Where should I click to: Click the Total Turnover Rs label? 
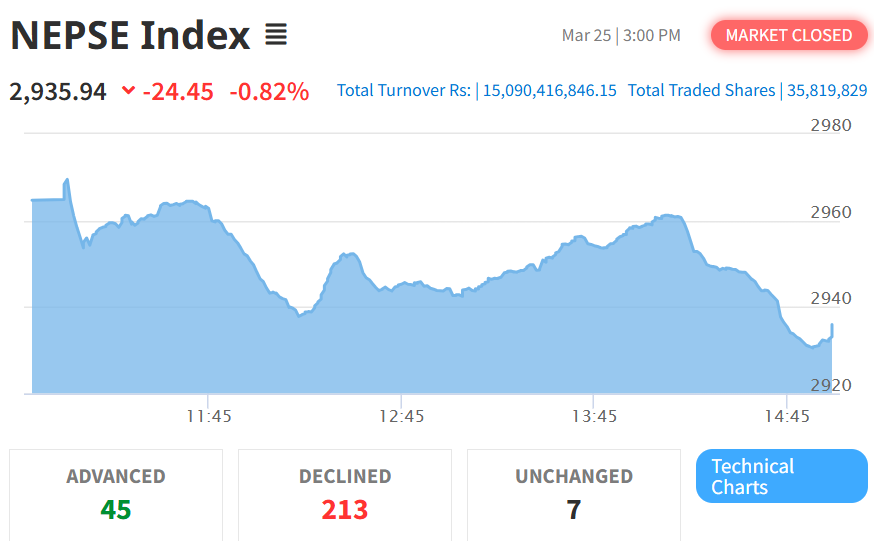[x=403, y=90]
